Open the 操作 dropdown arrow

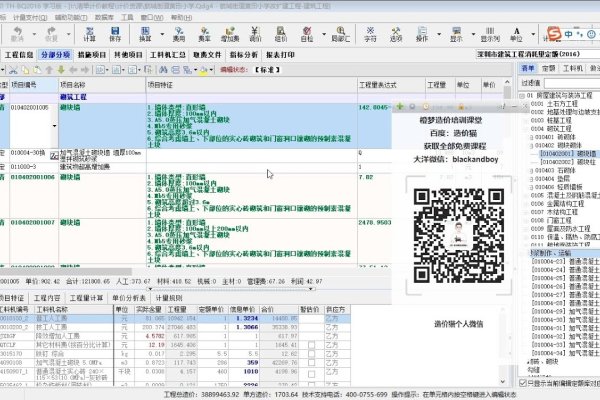click(439, 34)
